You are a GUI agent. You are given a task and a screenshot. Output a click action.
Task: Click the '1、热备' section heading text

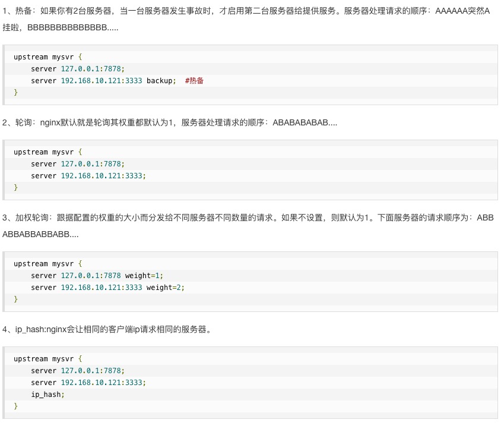(x=17, y=11)
